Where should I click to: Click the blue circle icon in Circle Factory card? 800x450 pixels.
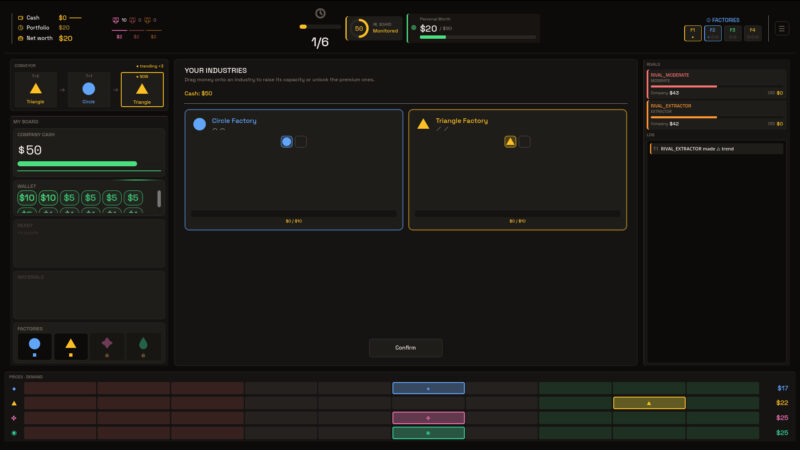point(199,123)
